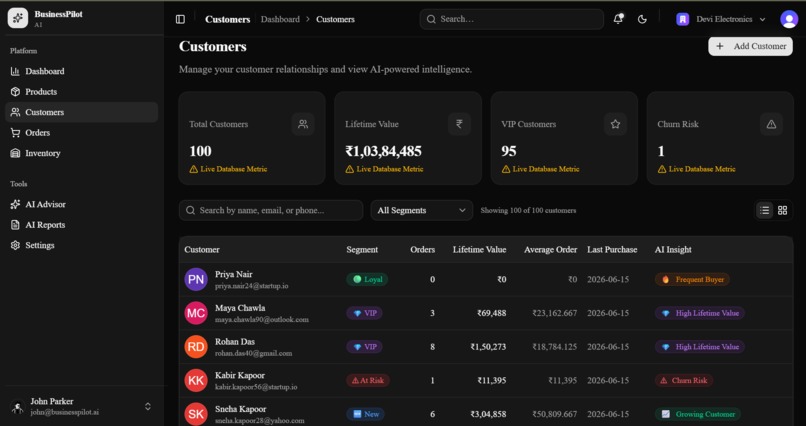This screenshot has height=426, width=806.
Task: Click Maya Chawla's High Lifetime Value badge
Action: pos(700,313)
